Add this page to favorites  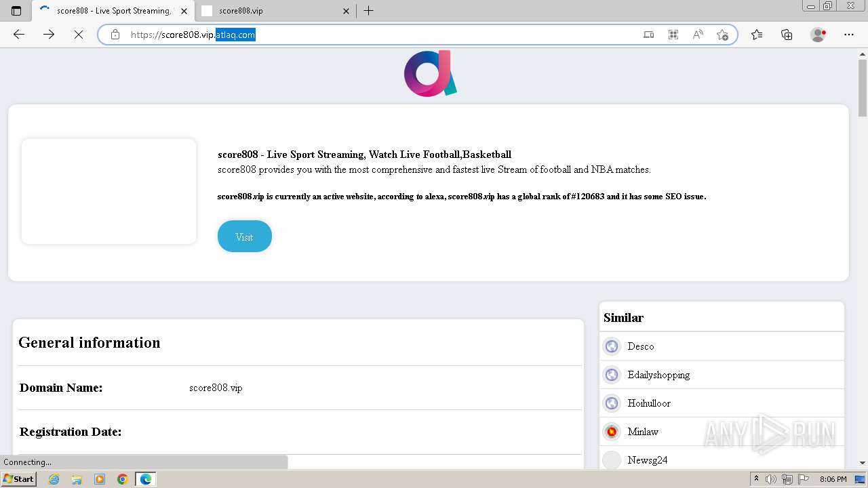click(x=722, y=35)
